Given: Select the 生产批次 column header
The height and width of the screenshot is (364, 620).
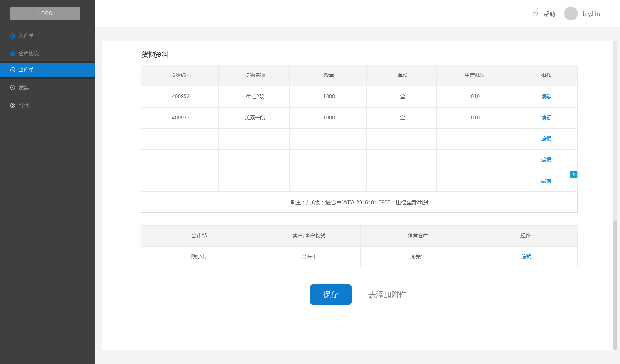Looking at the screenshot, I should point(475,75).
